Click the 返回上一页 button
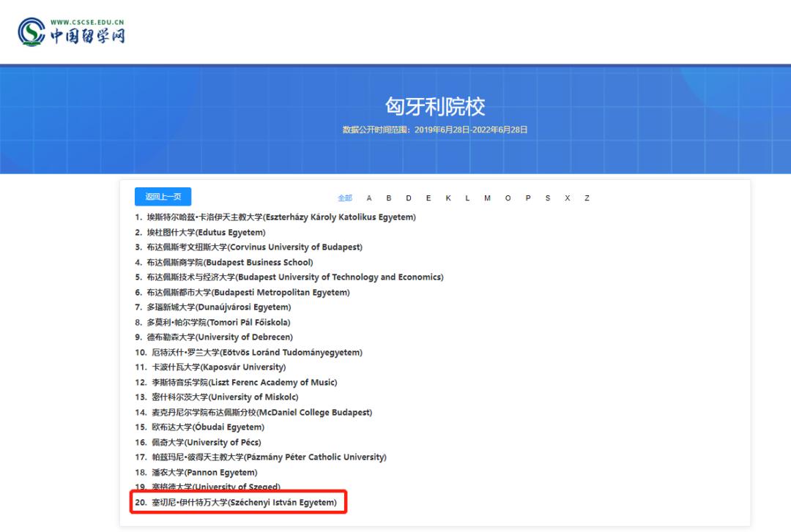 click(x=162, y=196)
